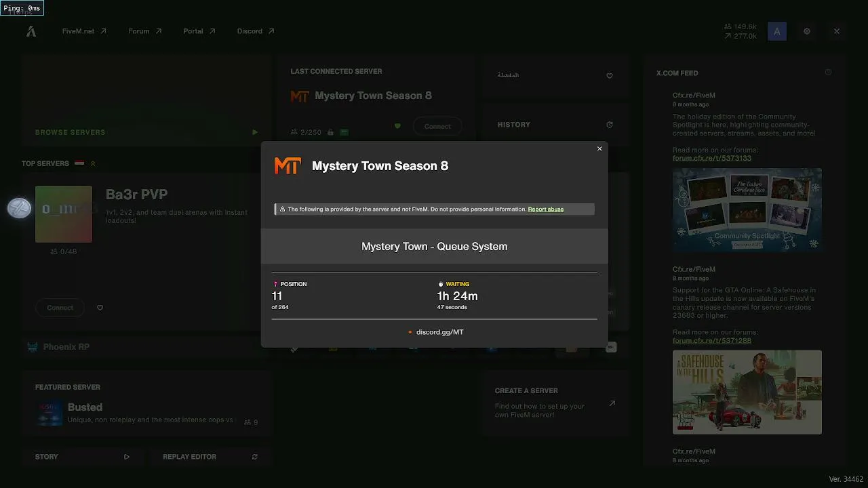Click the Ping: 0ms indicator
This screenshot has height=488, width=868.
click(x=22, y=8)
